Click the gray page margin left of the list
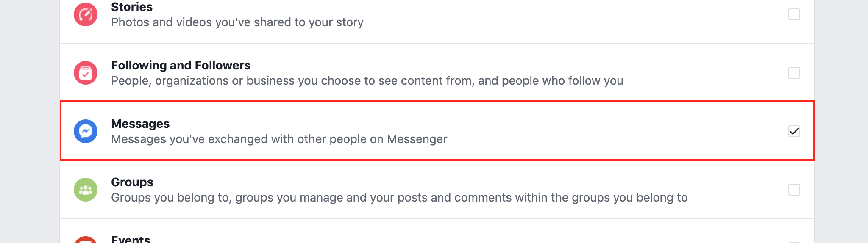This screenshot has height=243, width=868. [30, 127]
